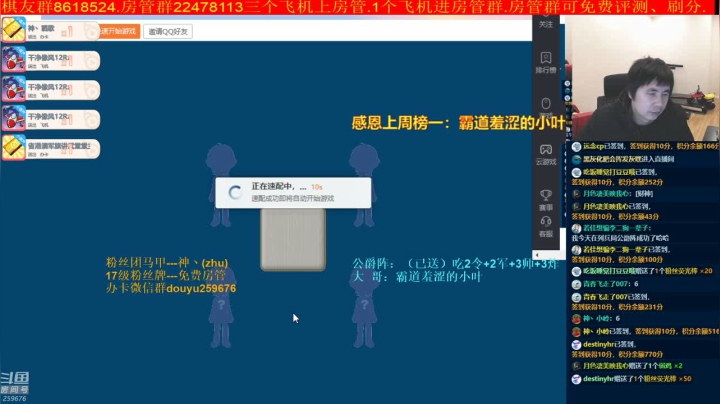Click the 10s countdown in matching dialog
720x404 pixels.
(317, 187)
